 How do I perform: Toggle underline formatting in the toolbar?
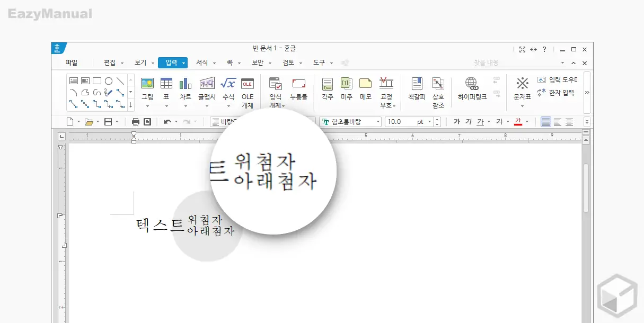pyautogui.click(x=480, y=121)
